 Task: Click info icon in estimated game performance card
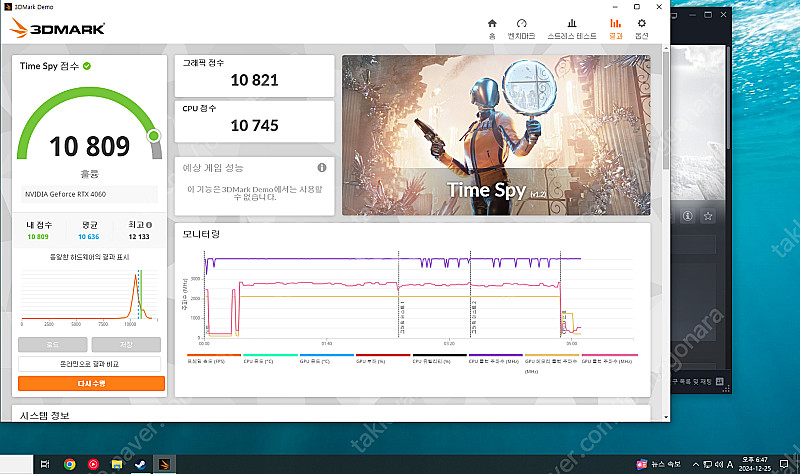click(322, 167)
